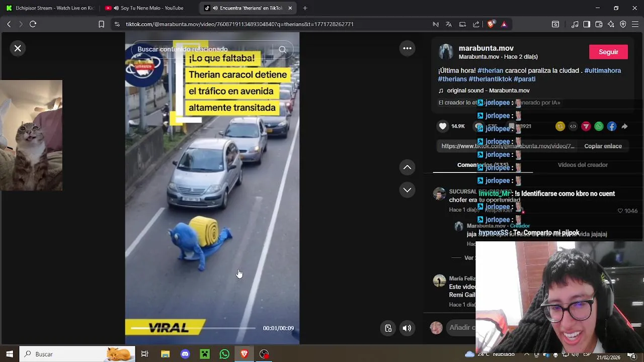Open a new browser tab
Image resolution: width=644 pixels, height=362 pixels.
point(305,8)
